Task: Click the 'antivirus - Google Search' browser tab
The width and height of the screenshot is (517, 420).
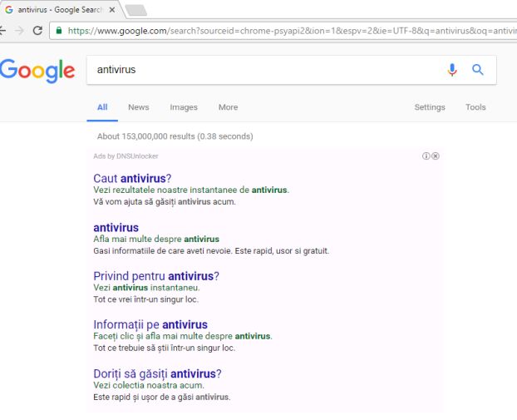Action: (61, 10)
